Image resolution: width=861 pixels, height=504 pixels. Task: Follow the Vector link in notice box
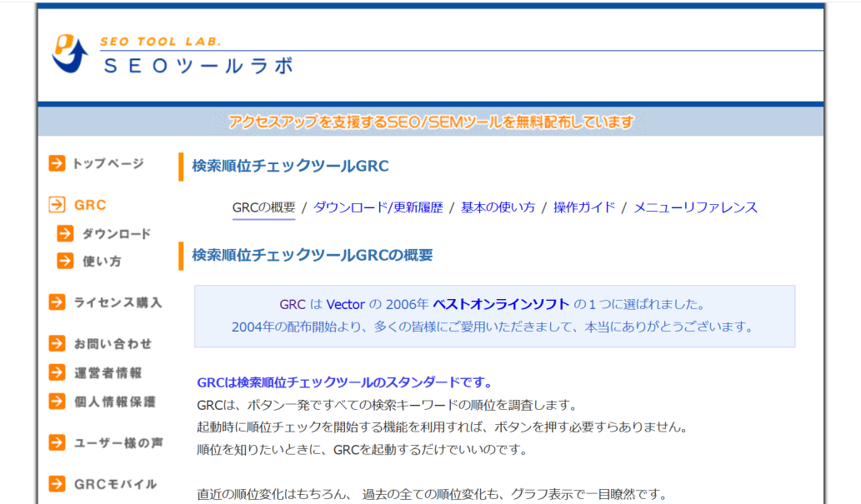pos(345,304)
